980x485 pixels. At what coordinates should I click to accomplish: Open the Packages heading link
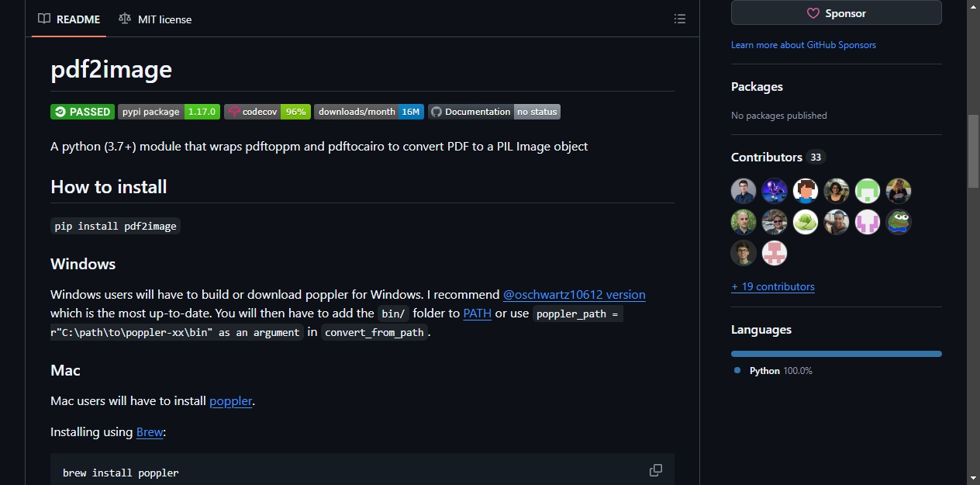click(x=757, y=87)
